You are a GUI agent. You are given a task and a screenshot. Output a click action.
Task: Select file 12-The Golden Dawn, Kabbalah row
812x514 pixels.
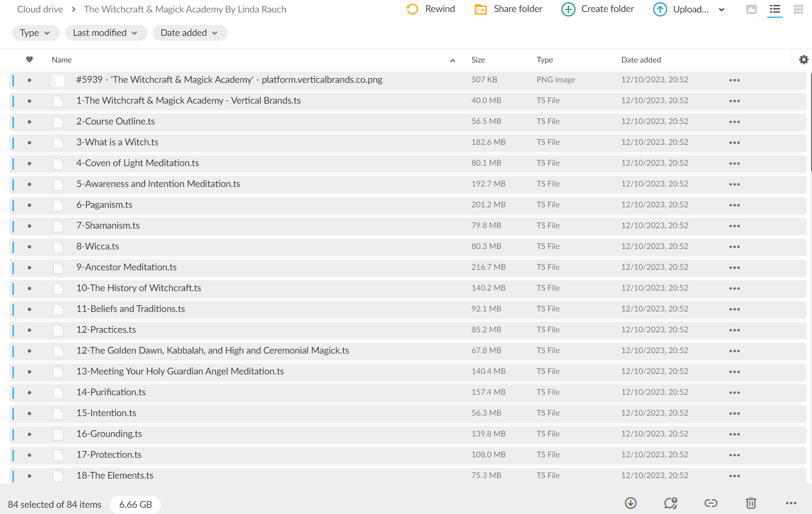pyautogui.click(x=408, y=351)
